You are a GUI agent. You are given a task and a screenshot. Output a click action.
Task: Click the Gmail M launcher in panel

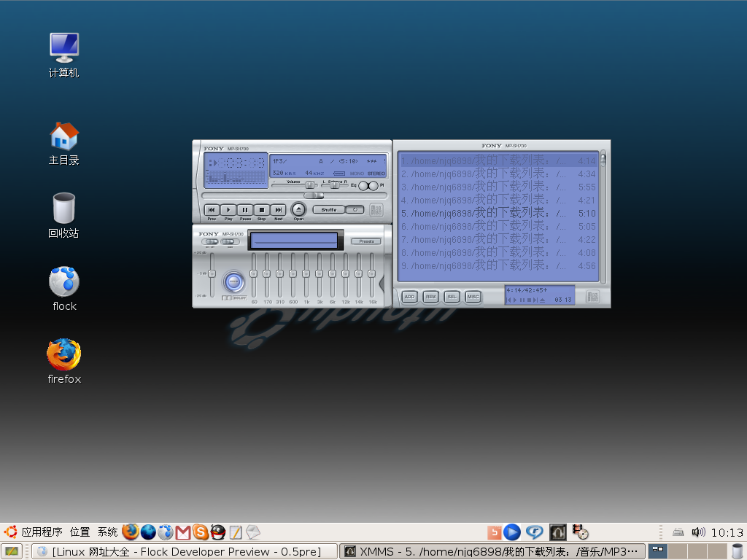(x=183, y=532)
